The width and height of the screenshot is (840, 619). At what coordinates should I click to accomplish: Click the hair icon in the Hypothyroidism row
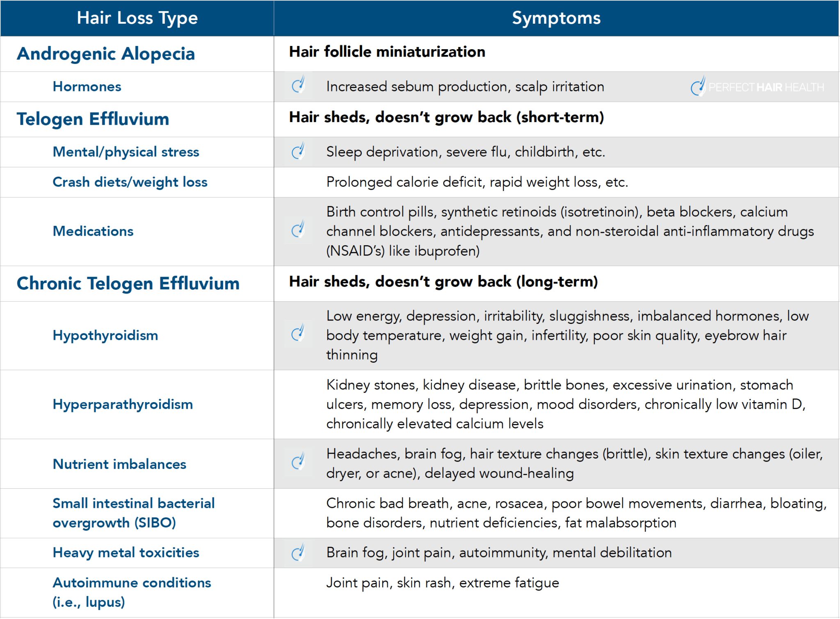299,334
